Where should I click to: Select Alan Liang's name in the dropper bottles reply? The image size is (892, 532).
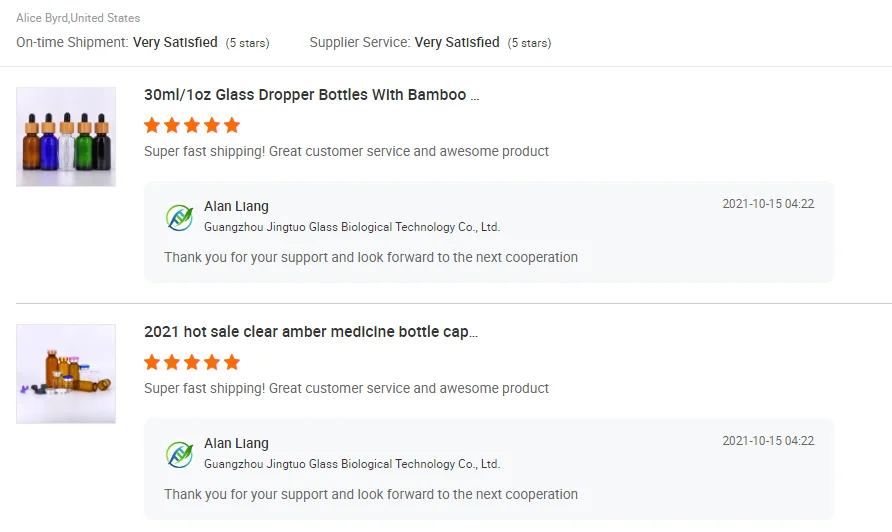pyautogui.click(x=236, y=206)
